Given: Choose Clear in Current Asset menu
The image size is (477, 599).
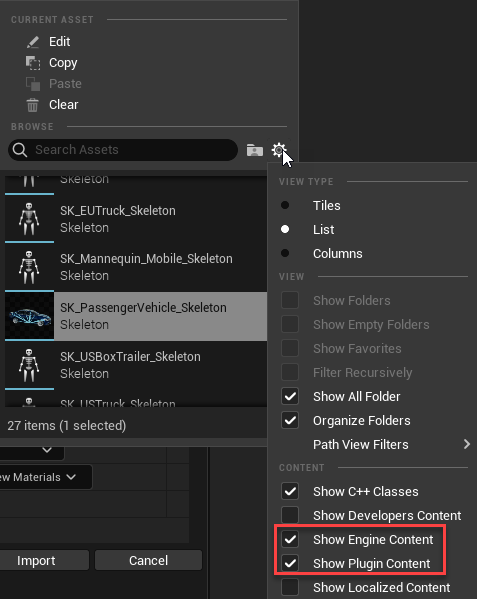Looking at the screenshot, I should pos(63,105).
